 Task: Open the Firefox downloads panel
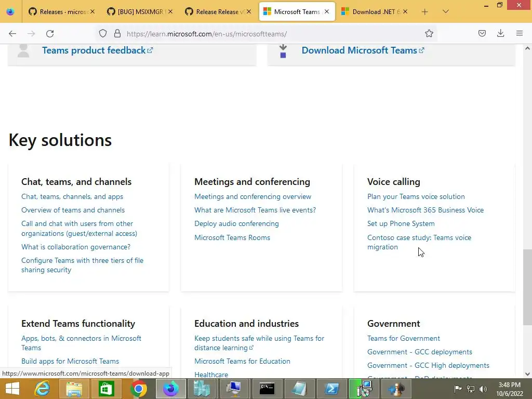(x=500, y=33)
